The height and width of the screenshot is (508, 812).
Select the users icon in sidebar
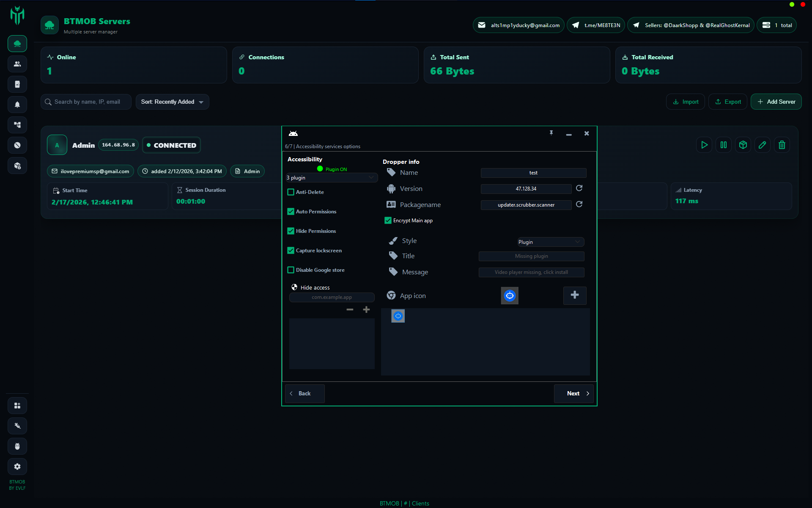click(17, 64)
